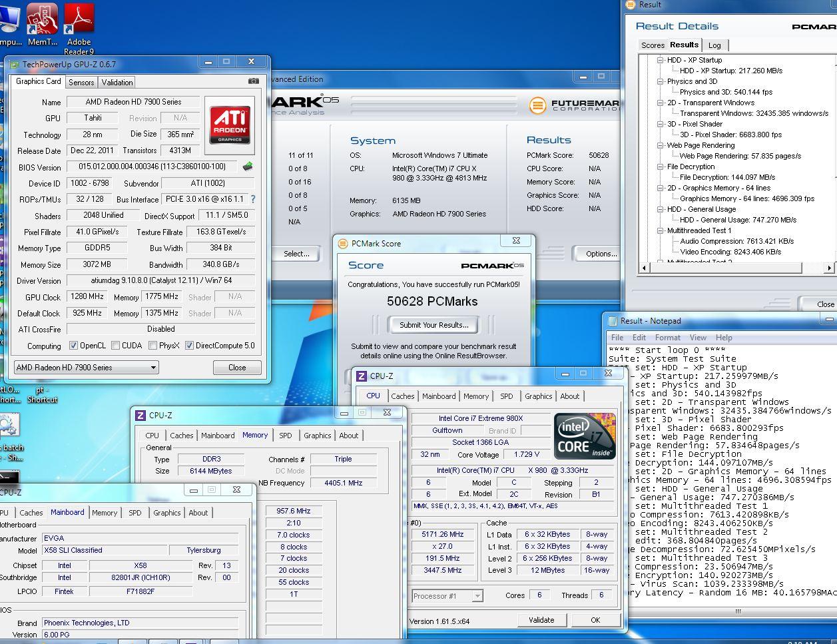Switch to the Validation tab in GPU-Z
The width and height of the screenshot is (837, 644).
coord(117,83)
